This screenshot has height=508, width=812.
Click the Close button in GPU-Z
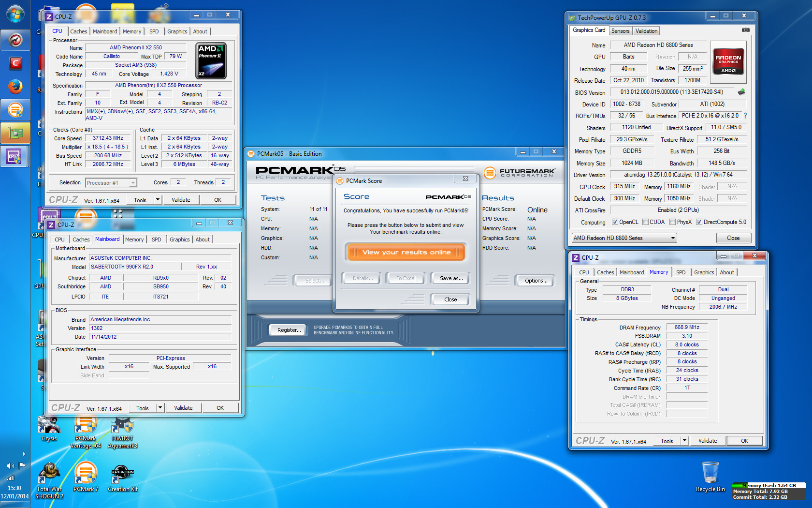click(x=733, y=238)
